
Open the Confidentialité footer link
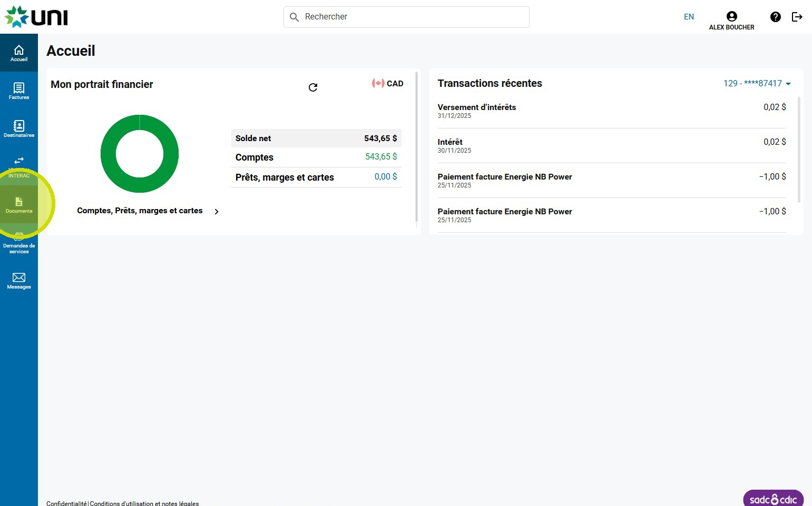pos(66,503)
